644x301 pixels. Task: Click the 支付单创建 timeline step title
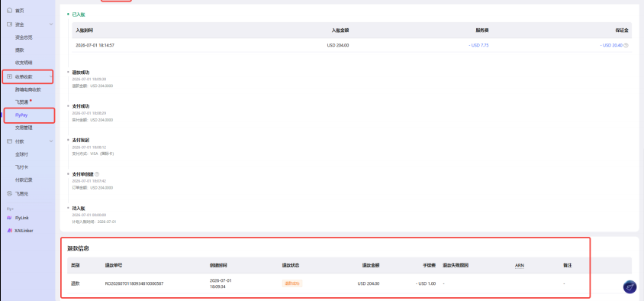pyautogui.click(x=83, y=174)
